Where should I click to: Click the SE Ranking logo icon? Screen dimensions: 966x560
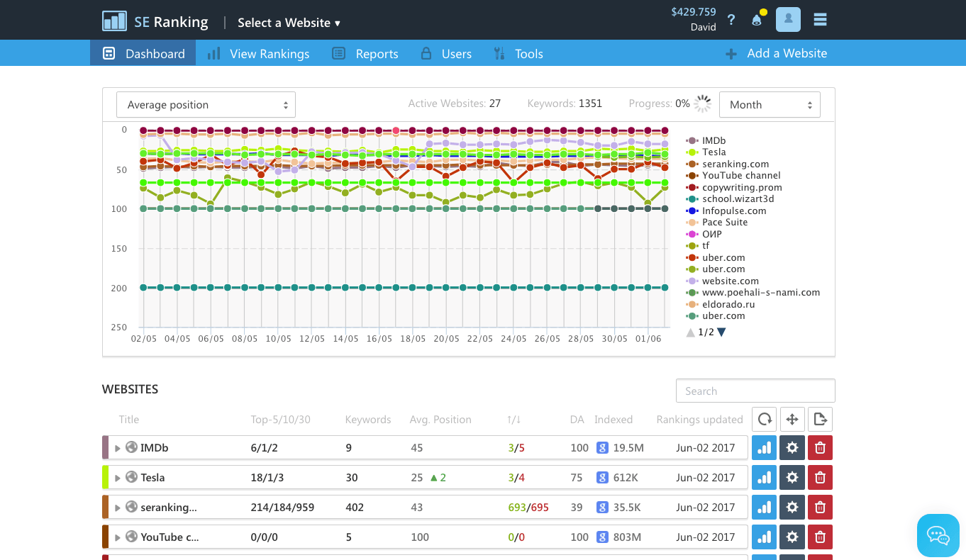[114, 21]
